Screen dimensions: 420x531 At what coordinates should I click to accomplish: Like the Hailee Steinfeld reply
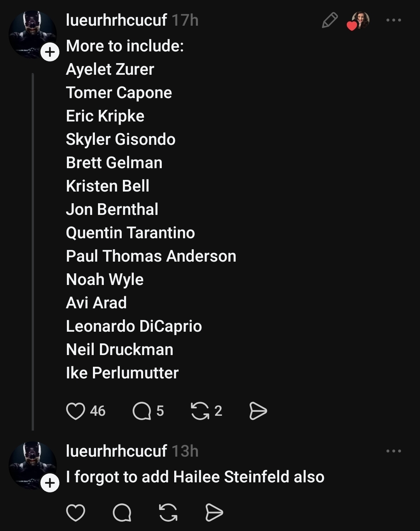[x=75, y=512]
